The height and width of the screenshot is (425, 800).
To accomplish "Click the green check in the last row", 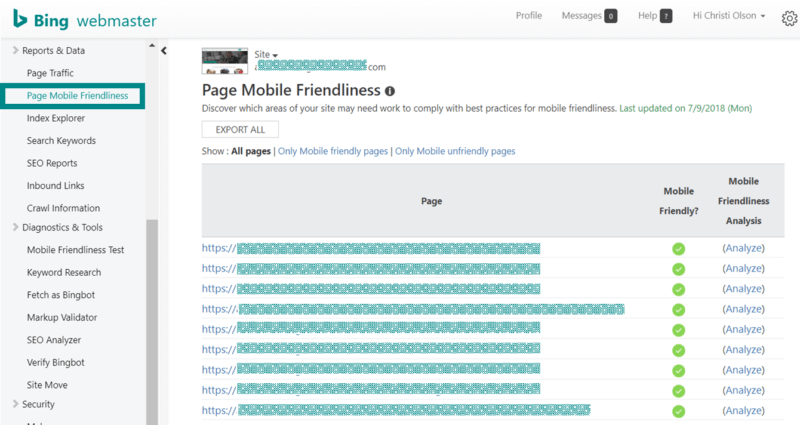I will click(679, 411).
